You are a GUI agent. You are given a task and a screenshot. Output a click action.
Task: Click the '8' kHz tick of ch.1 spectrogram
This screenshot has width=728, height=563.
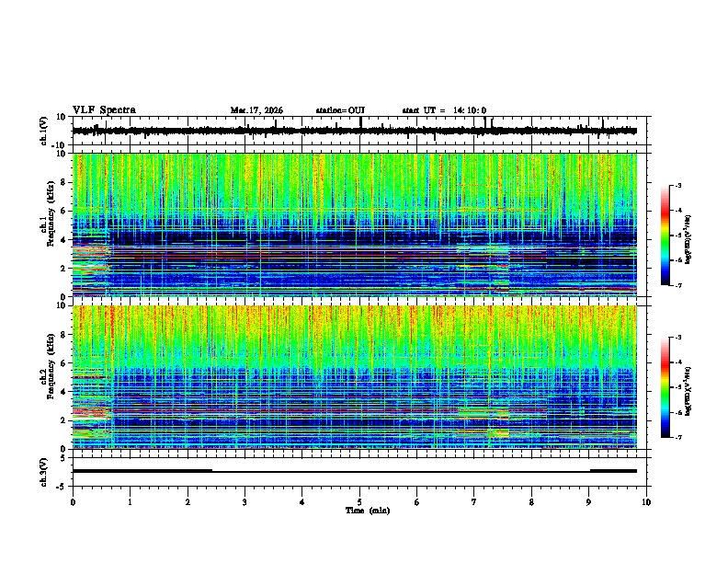(x=63, y=182)
